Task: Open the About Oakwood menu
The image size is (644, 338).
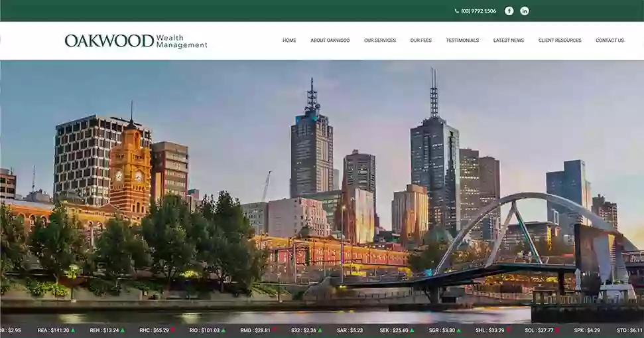Action: pyautogui.click(x=330, y=41)
